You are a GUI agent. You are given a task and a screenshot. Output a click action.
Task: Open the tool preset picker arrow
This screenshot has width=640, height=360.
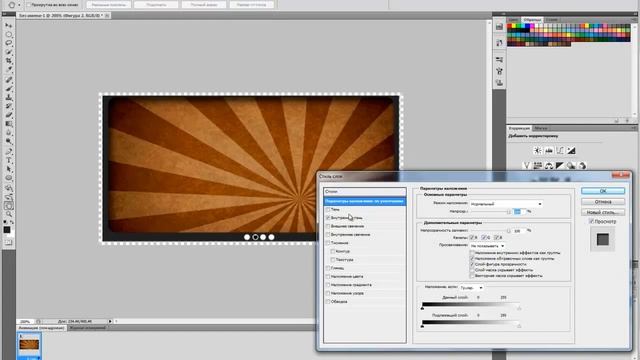[x=19, y=5]
